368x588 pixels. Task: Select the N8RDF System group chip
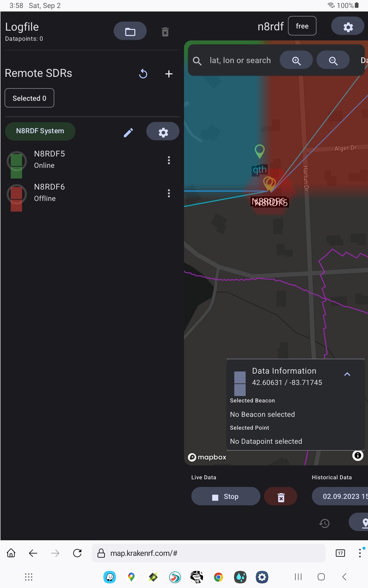[x=40, y=131]
